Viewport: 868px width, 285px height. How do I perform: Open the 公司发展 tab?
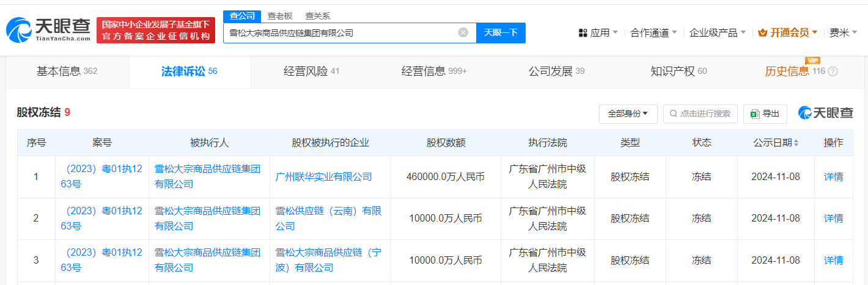click(556, 71)
